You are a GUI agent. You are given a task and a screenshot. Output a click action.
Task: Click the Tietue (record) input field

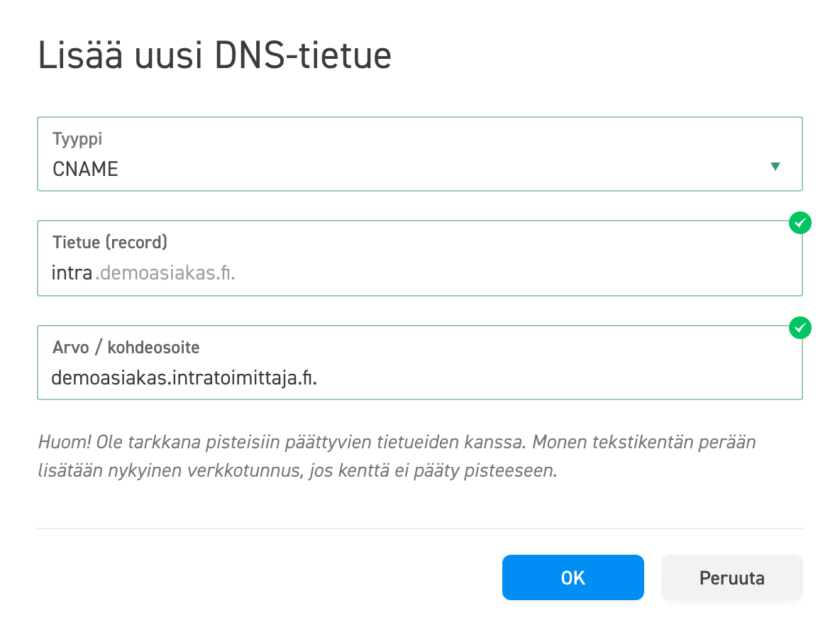coord(420,258)
